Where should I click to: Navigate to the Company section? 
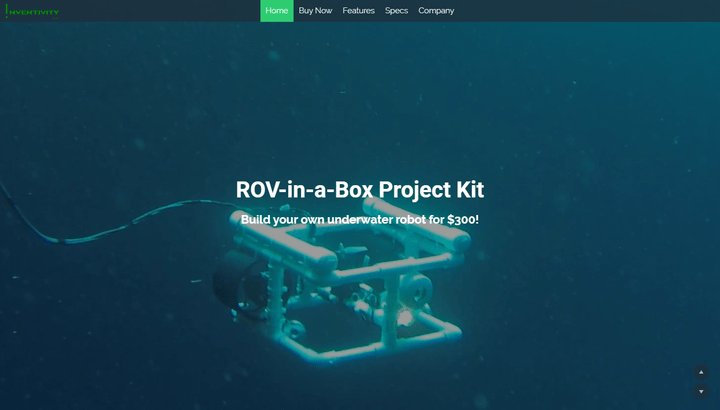click(x=436, y=11)
